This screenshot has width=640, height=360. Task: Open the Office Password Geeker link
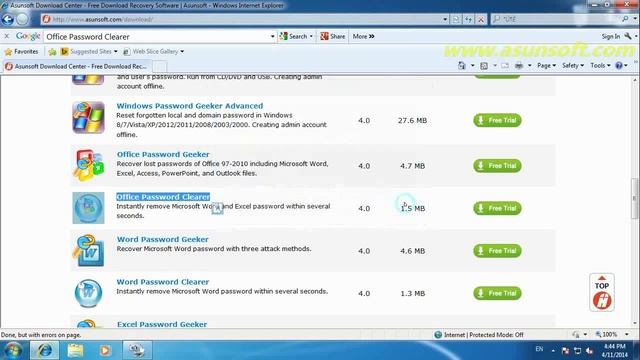click(x=163, y=154)
